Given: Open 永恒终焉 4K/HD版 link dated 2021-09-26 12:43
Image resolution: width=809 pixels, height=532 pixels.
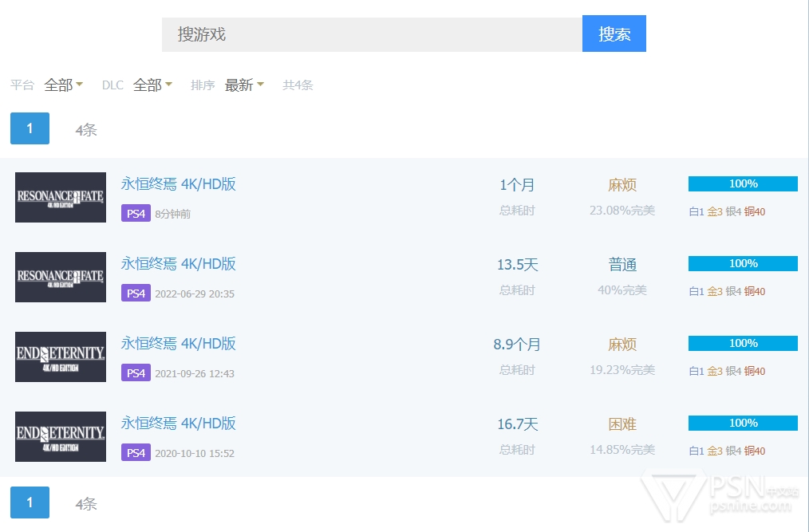Looking at the screenshot, I should [x=179, y=343].
